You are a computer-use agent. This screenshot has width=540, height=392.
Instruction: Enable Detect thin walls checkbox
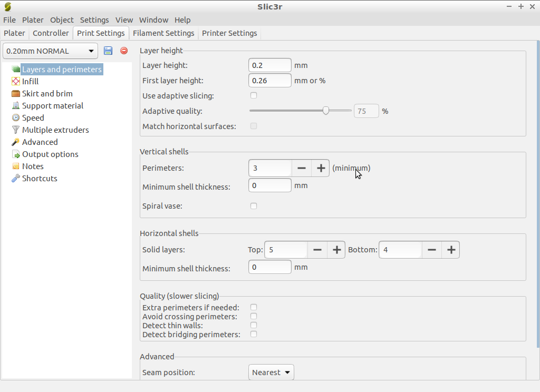click(254, 325)
